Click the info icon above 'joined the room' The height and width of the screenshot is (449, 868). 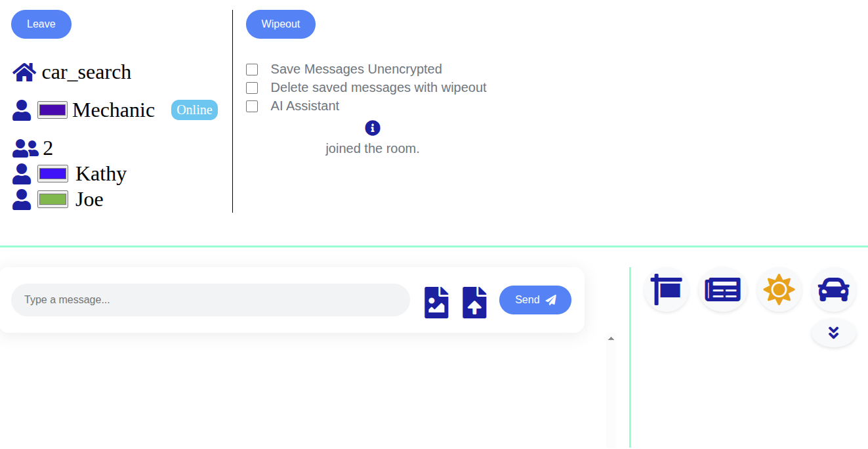[372, 127]
